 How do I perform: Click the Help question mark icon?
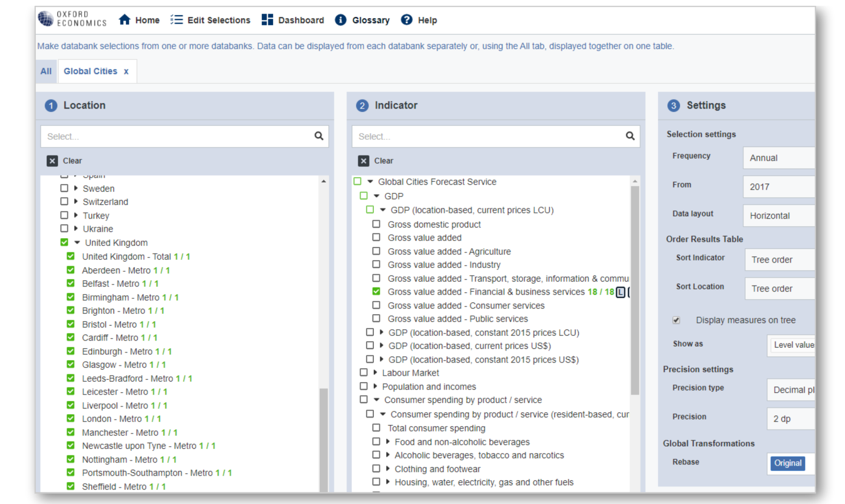[406, 19]
